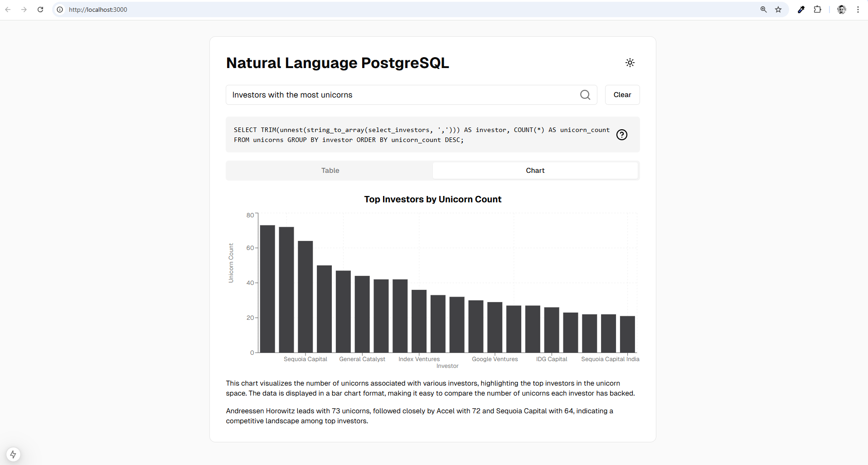Click the search magnifier icon in query box

pyautogui.click(x=585, y=95)
